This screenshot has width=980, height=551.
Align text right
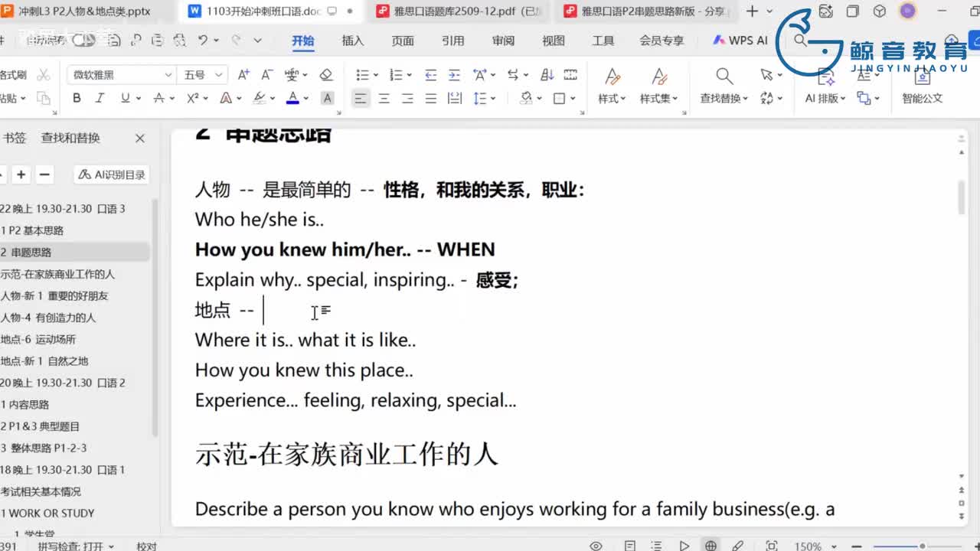(x=407, y=98)
